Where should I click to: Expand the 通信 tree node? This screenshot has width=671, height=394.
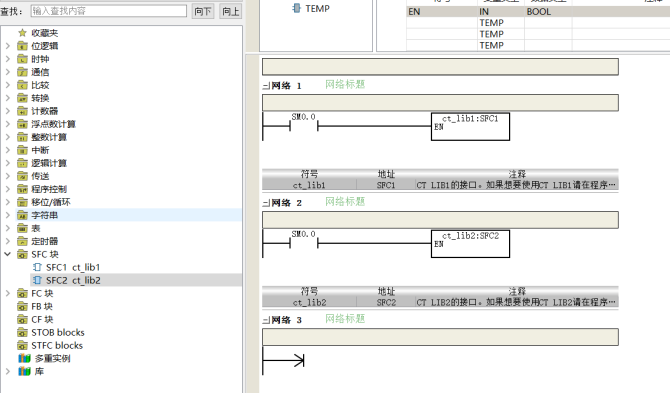[x=8, y=72]
